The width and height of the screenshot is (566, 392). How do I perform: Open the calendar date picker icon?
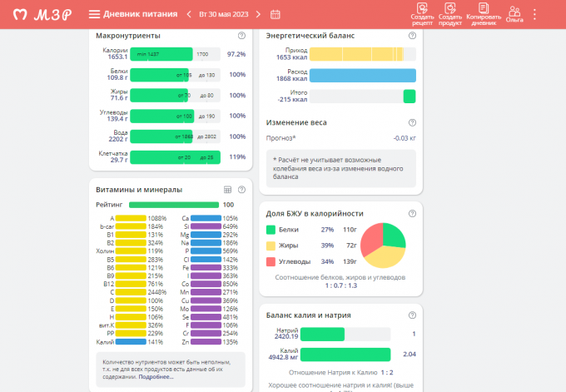(276, 14)
